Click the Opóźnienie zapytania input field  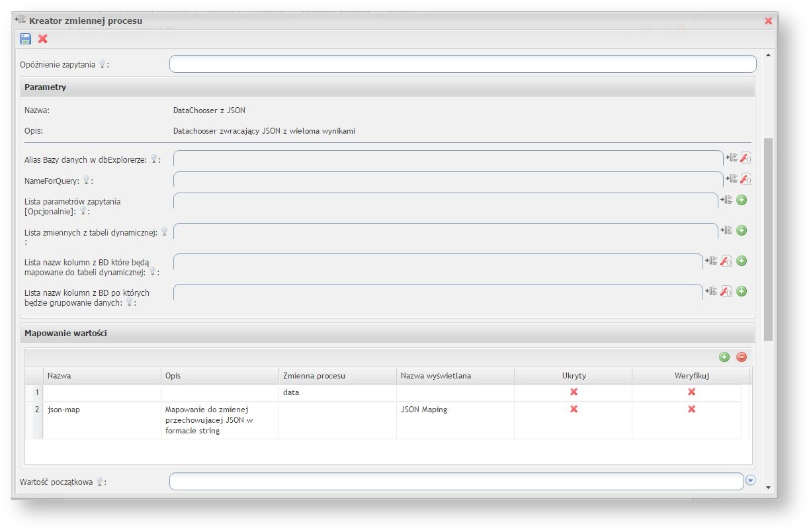(x=462, y=64)
